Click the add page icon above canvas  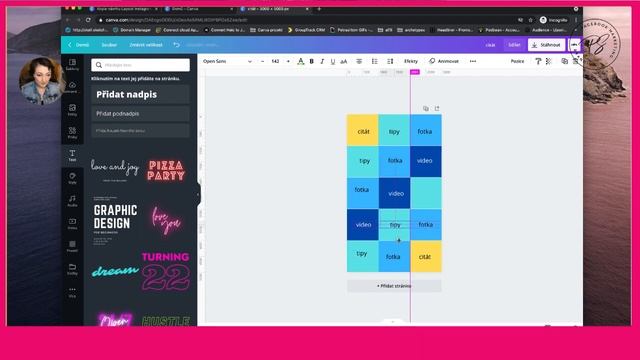coord(437,109)
